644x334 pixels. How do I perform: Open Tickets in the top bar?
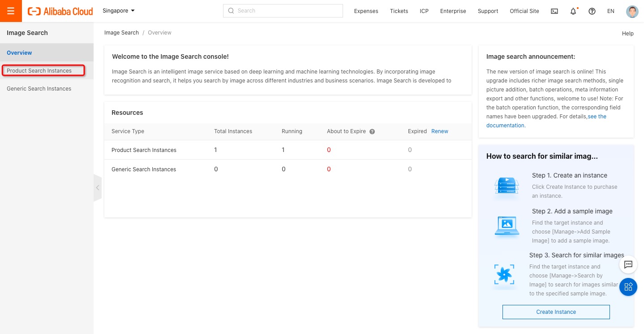tap(399, 11)
